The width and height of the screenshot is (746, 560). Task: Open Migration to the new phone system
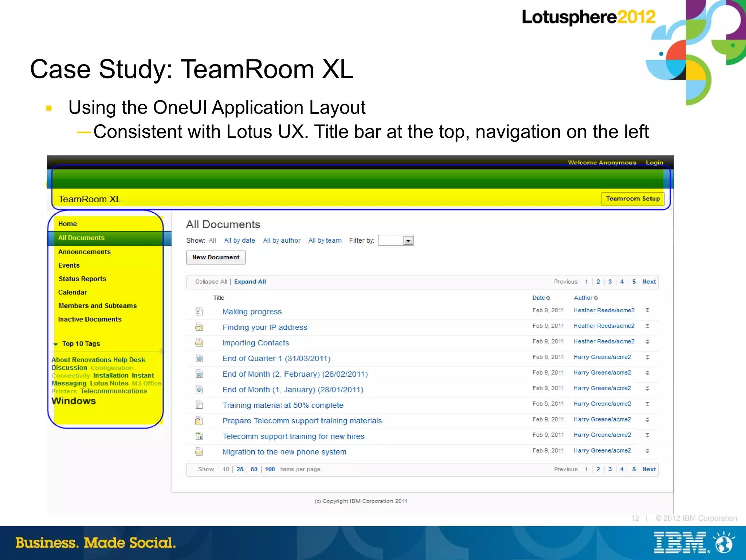284,452
